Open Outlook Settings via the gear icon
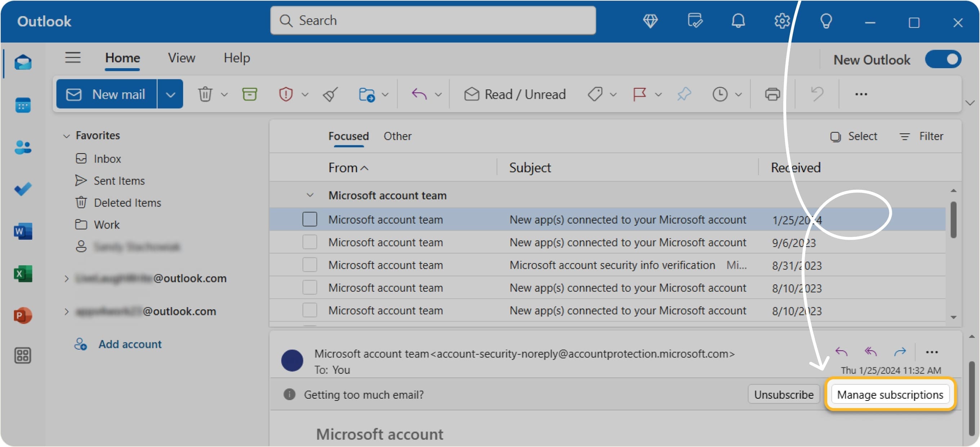 pyautogui.click(x=782, y=21)
